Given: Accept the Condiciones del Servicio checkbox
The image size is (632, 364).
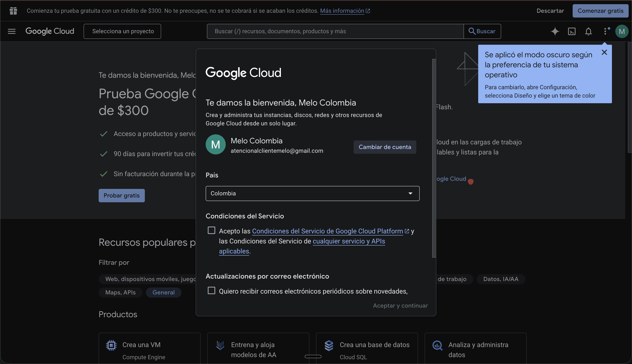Looking at the screenshot, I should tap(212, 230).
